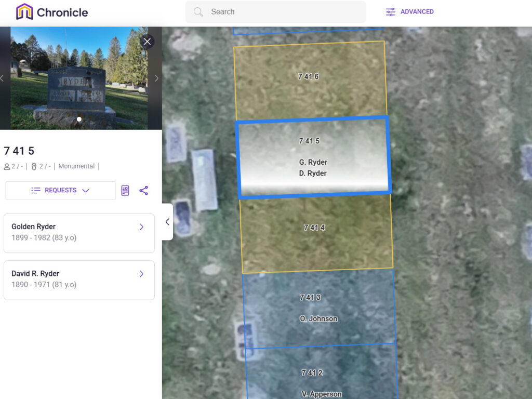This screenshot has width=532, height=399.
Task: Open the Advanced search filters
Action: (410, 11)
